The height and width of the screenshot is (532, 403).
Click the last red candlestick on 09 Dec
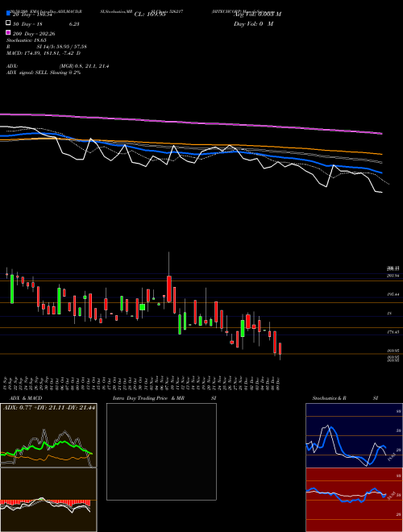[280, 348]
